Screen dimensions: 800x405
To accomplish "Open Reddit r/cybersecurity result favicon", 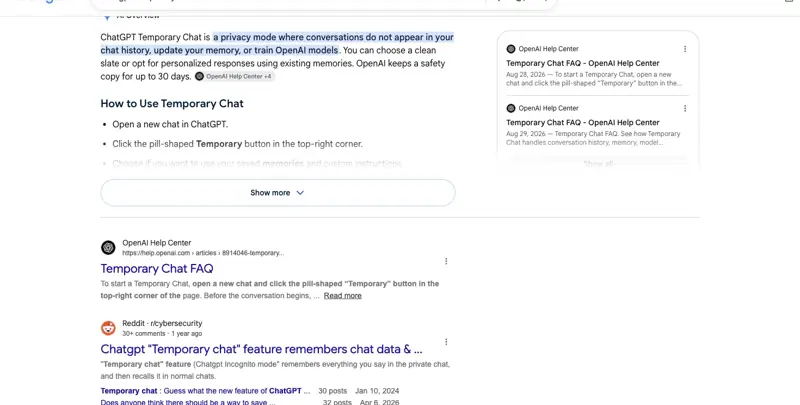I will coord(108,328).
